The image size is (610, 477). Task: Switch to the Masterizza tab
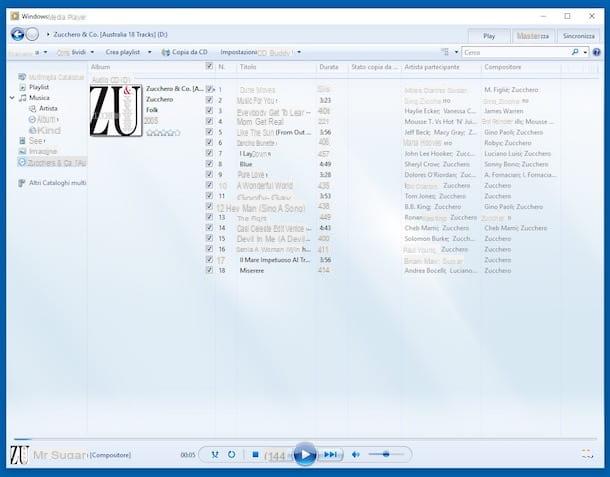point(533,36)
